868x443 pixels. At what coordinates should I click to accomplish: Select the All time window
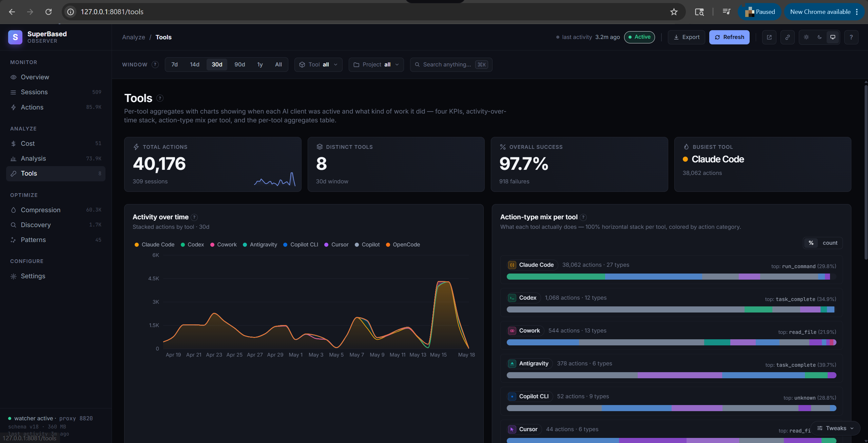278,64
